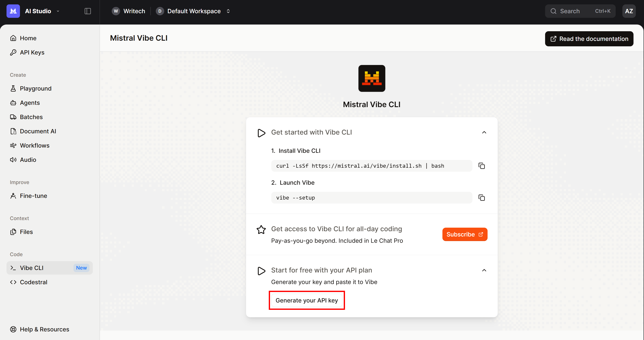Toggle the sidebar panel visibility
The image size is (644, 340).
coord(88,11)
